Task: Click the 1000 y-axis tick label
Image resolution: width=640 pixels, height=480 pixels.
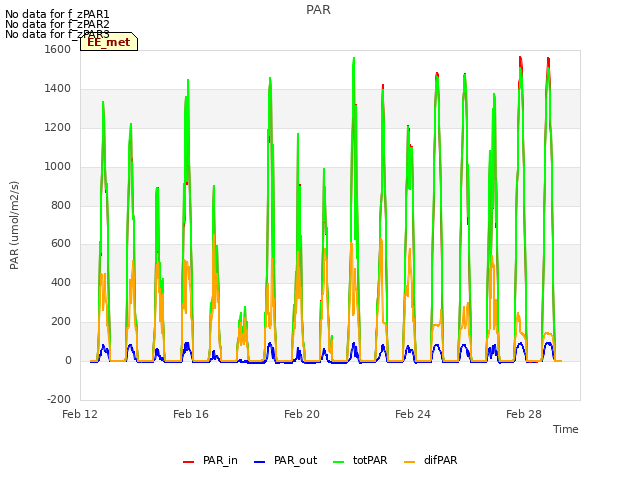Action: pos(58,167)
